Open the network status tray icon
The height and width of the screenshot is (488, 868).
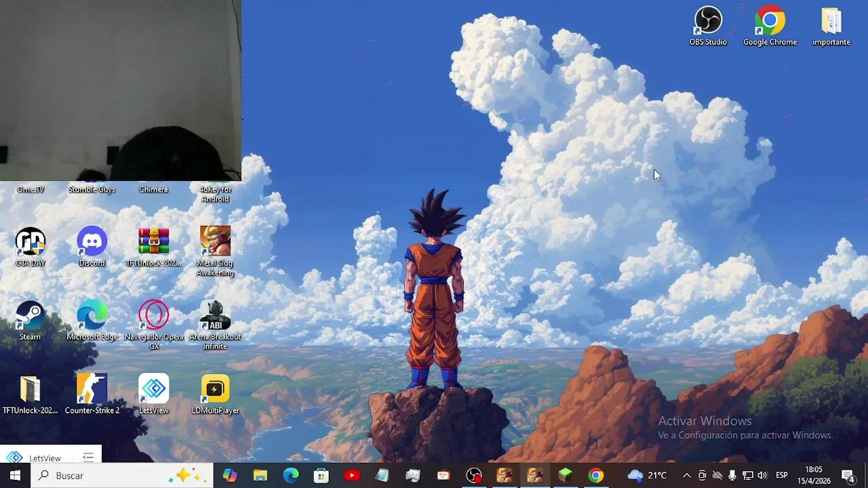click(x=747, y=476)
